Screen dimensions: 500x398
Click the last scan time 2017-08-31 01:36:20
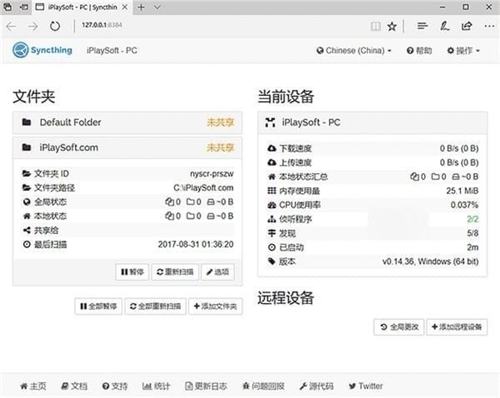196,244
